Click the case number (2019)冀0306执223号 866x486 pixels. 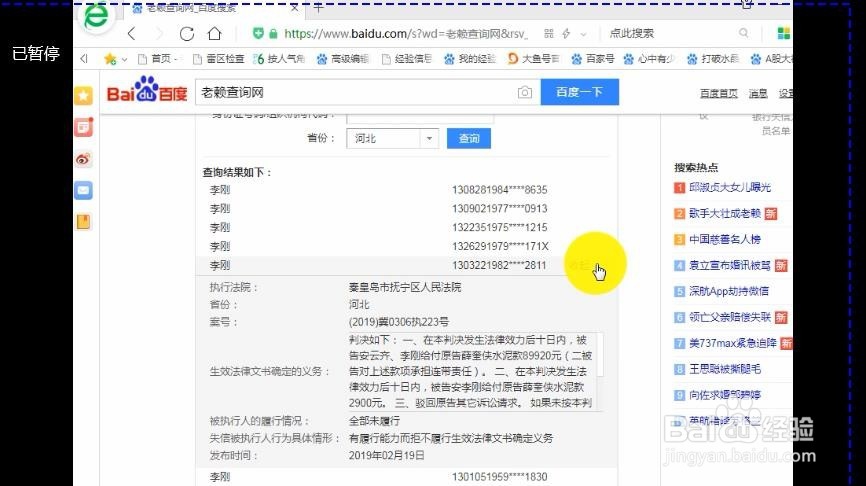click(399, 322)
